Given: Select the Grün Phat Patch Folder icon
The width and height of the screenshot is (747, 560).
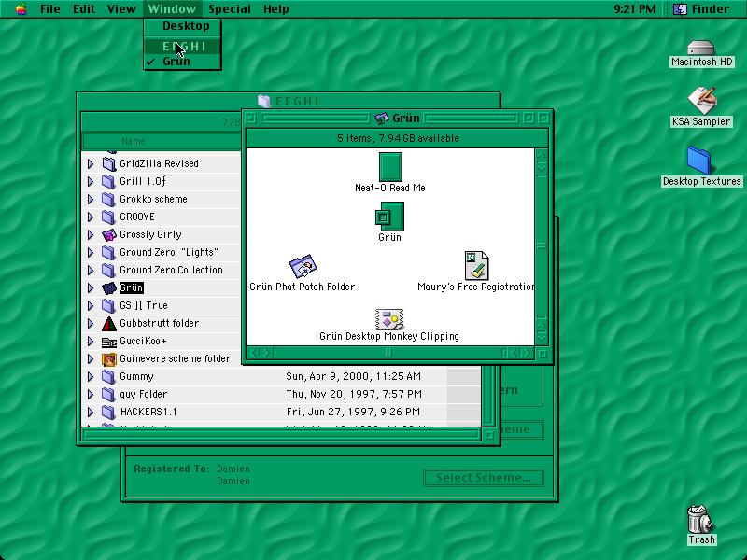Looking at the screenshot, I should 303,266.
